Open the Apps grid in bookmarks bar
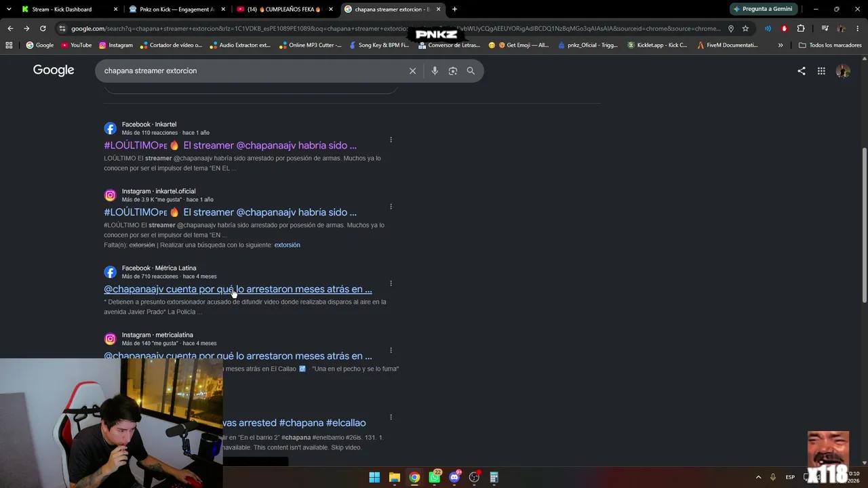Screen dimensions: 868x488 point(9,45)
